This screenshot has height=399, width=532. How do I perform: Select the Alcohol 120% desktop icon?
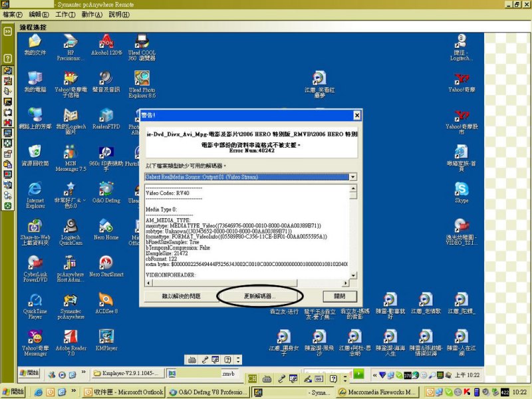(106, 45)
